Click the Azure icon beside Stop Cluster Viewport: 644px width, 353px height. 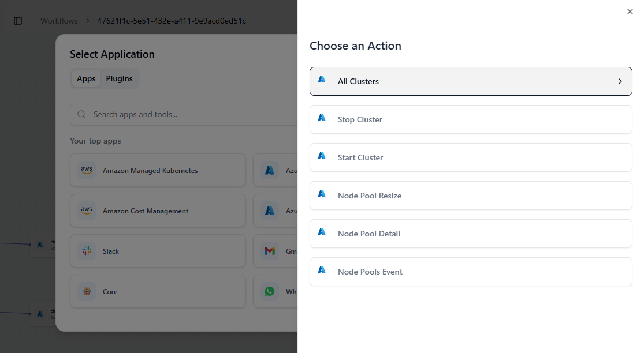coord(322,118)
